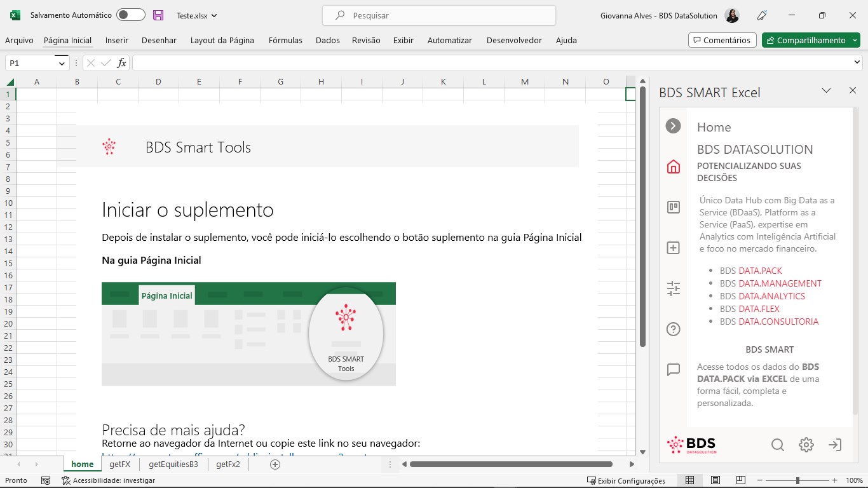Viewport: 868px width, 488px height.
Task: Click the plus square icon in the BDS sidebar
Action: click(673, 248)
